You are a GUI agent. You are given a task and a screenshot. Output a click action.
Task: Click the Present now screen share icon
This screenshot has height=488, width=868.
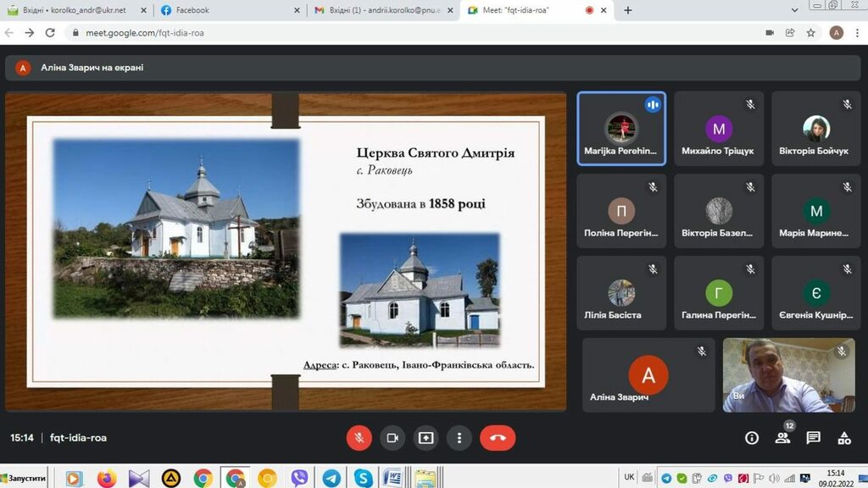426,438
